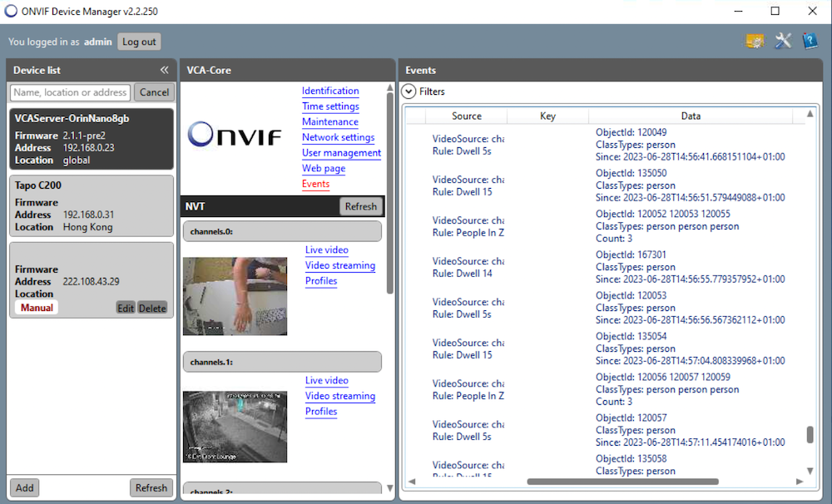This screenshot has height=504, width=832.
Task: Open Live video for channels.1
Action: coord(327,380)
